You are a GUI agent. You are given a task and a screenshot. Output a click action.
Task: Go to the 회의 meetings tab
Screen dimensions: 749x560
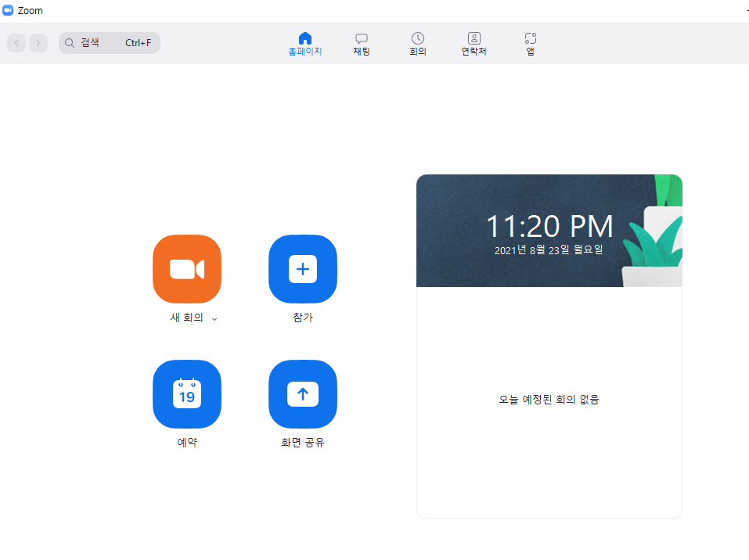pos(418,44)
